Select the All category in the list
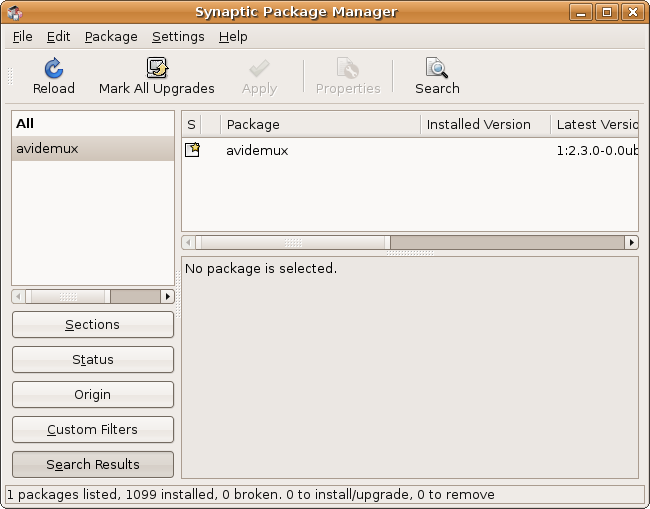650x509 pixels. coord(25,123)
